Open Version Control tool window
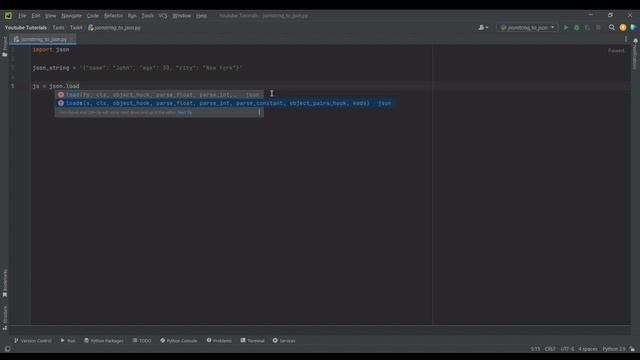Screen dimensions: 640x360 [x=33, y=340]
